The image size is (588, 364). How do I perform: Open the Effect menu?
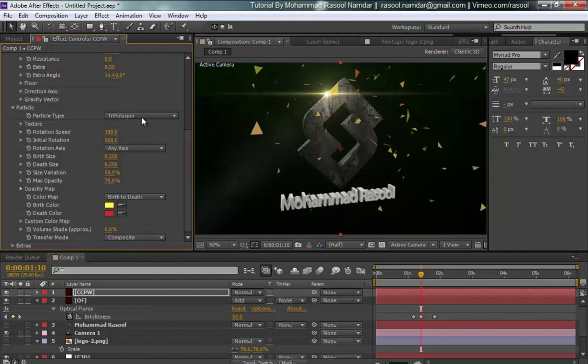pos(101,16)
